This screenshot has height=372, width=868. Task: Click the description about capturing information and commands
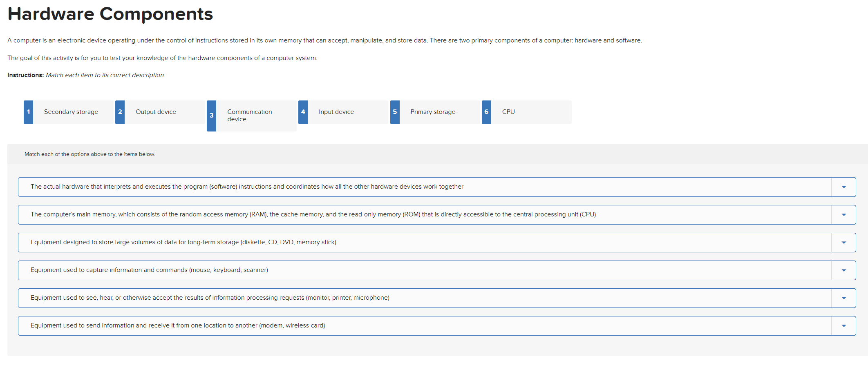pyautogui.click(x=149, y=270)
